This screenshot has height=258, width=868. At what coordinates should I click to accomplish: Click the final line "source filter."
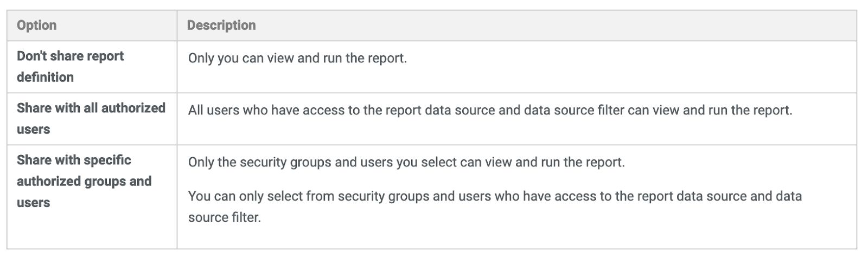point(224,217)
